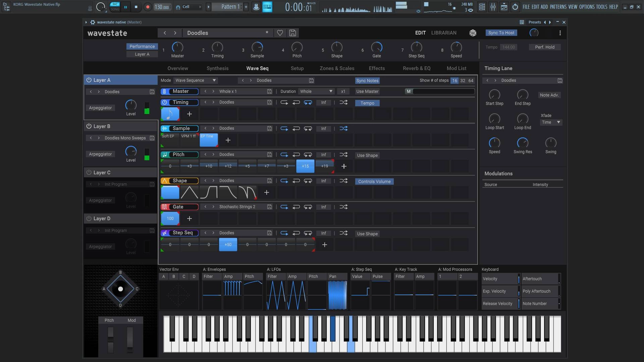Switch to the Synthesis tab
The height and width of the screenshot is (362, 644).
217,68
